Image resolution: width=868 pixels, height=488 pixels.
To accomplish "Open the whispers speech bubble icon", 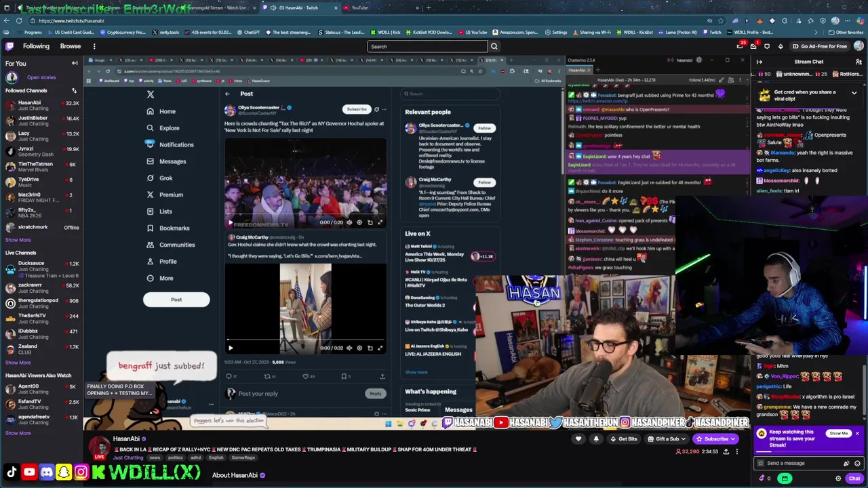I will coord(767,46).
